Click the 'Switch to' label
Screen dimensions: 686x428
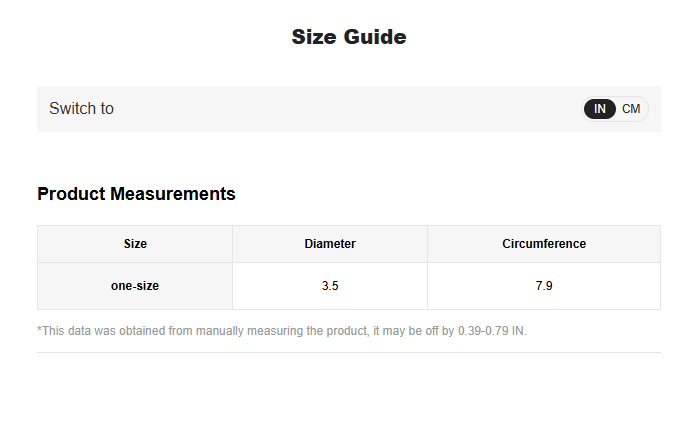tap(81, 109)
